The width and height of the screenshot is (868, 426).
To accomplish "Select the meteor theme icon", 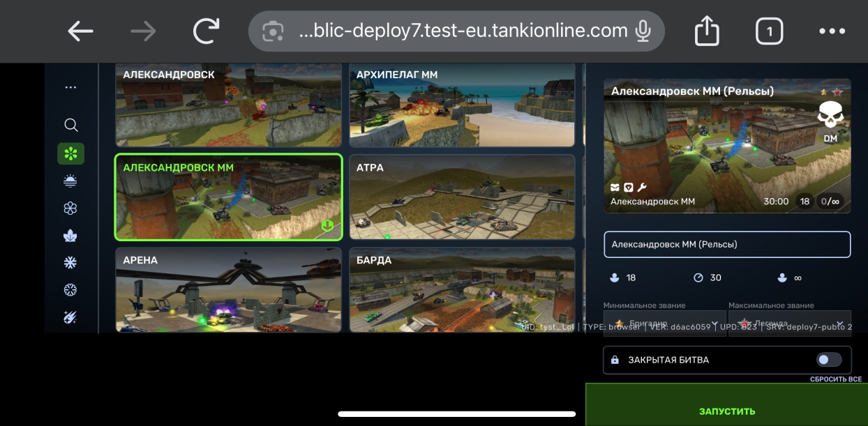I will click(70, 317).
